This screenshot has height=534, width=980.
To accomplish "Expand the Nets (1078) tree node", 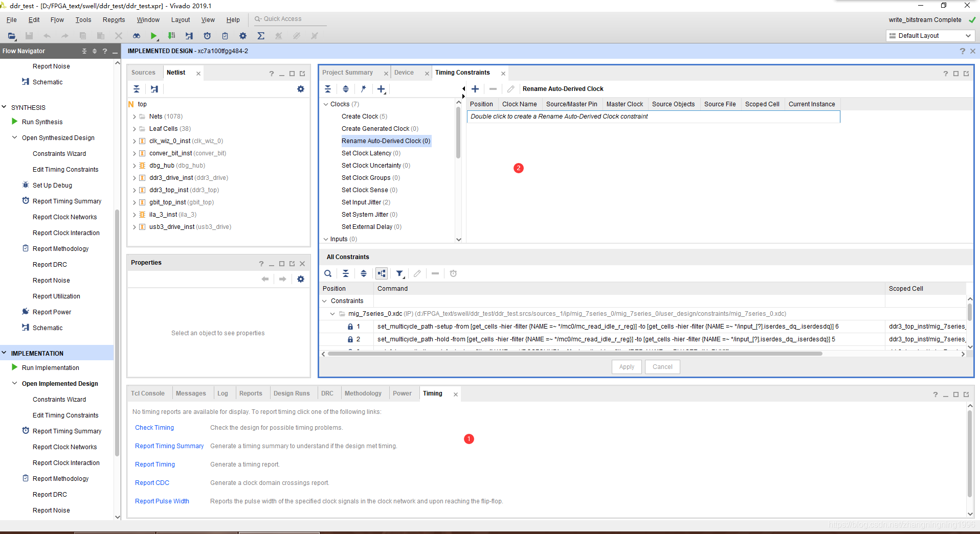I will (x=135, y=117).
